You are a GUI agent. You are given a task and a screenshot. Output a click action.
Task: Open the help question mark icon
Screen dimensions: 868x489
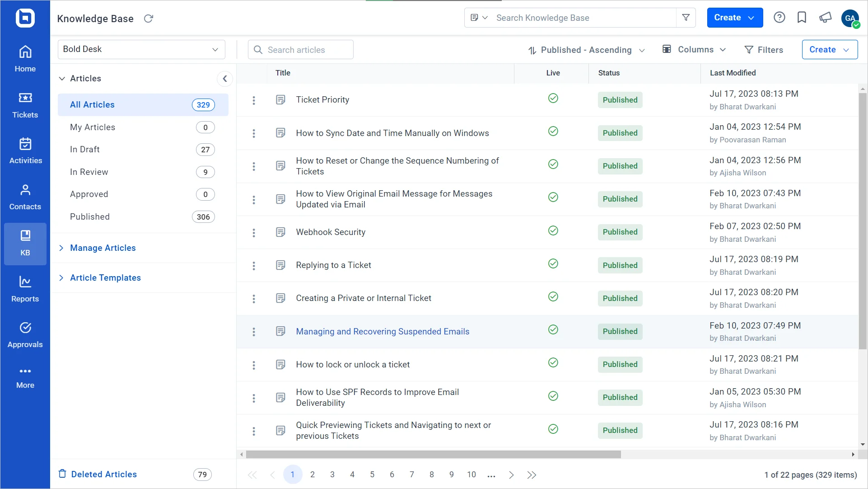coord(779,18)
